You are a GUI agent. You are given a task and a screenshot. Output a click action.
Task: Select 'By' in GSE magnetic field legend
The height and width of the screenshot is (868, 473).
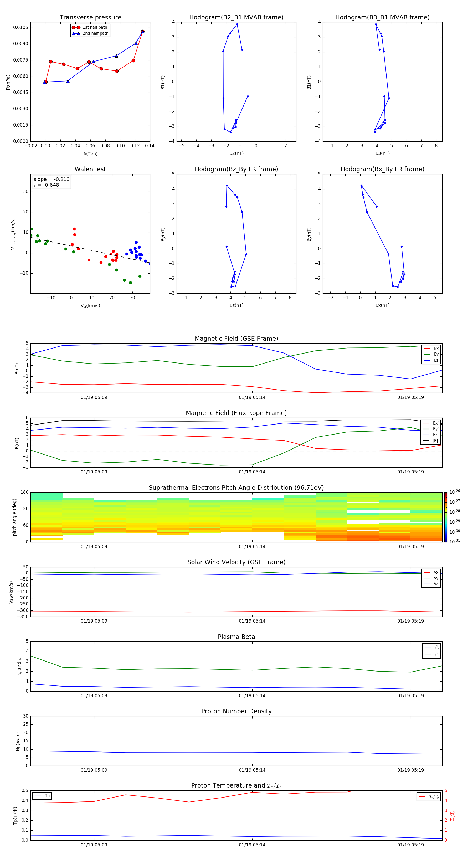(431, 354)
